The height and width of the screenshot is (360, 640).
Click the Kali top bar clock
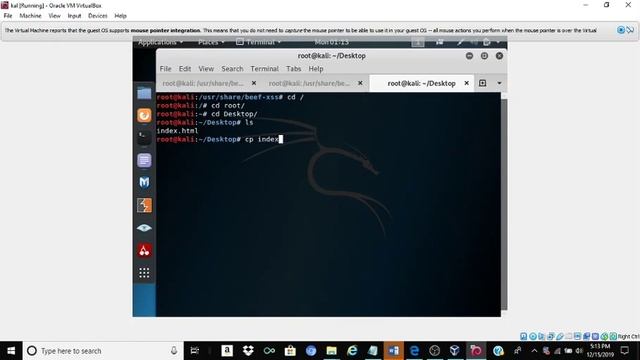point(331,42)
